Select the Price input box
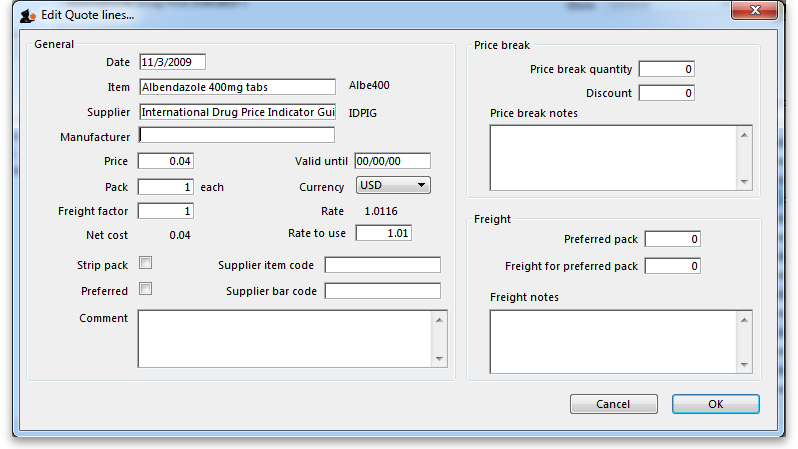 point(165,161)
